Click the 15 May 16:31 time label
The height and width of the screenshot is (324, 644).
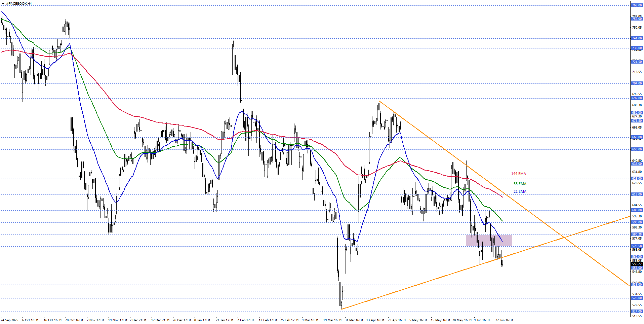[440, 320]
